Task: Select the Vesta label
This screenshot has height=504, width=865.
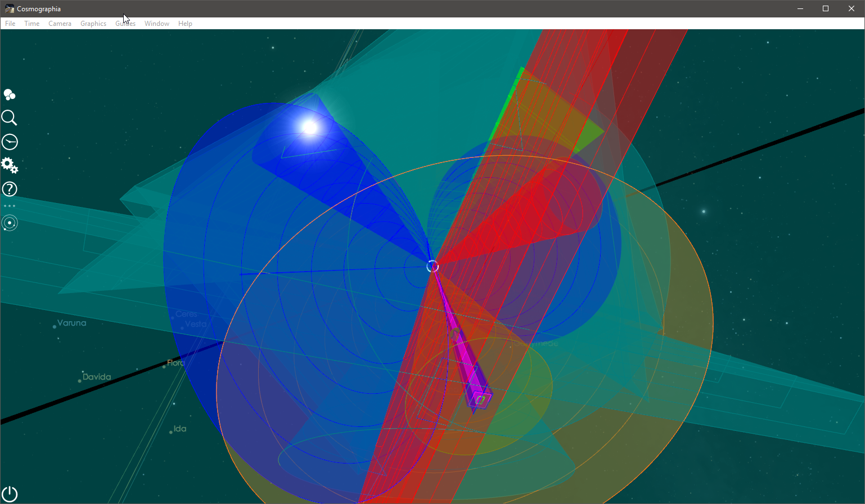Action: pos(196,324)
